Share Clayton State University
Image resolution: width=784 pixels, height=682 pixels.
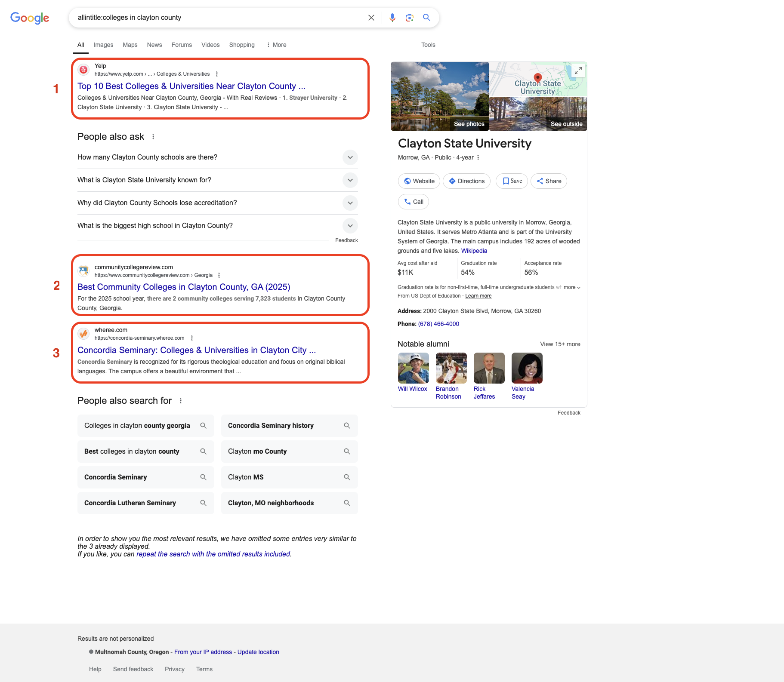549,181
